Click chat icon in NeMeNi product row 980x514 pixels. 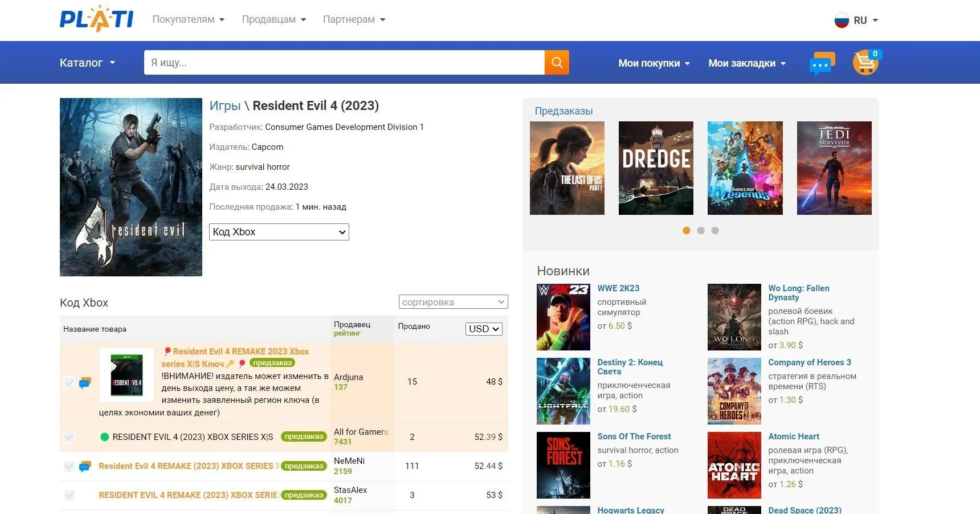tap(85, 467)
